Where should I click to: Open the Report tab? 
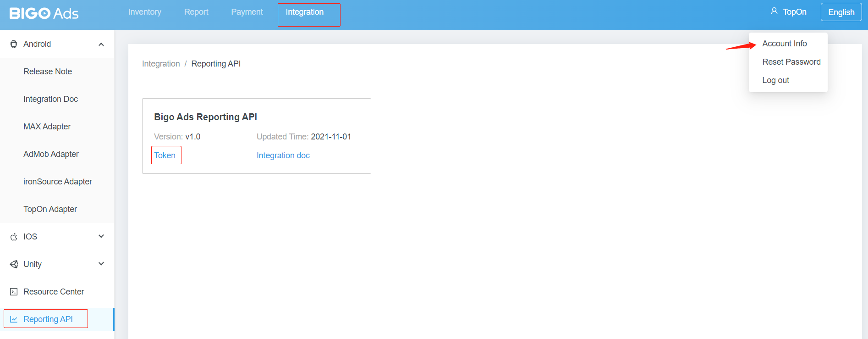pos(196,12)
